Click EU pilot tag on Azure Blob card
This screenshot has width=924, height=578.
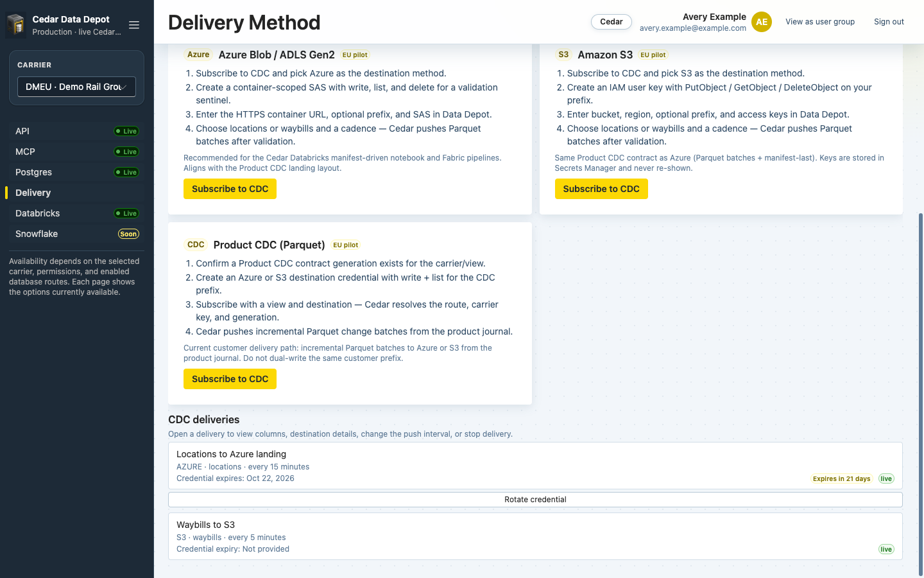355,55
